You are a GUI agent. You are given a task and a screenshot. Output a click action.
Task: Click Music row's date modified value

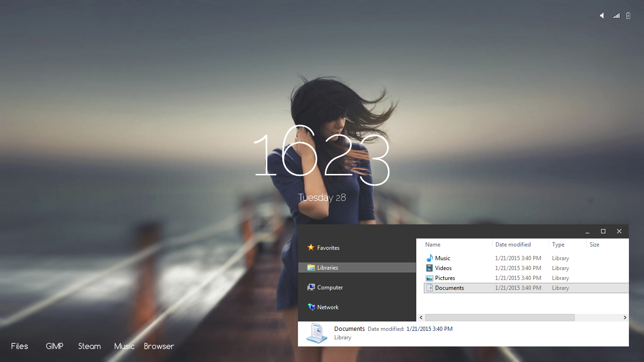click(518, 258)
